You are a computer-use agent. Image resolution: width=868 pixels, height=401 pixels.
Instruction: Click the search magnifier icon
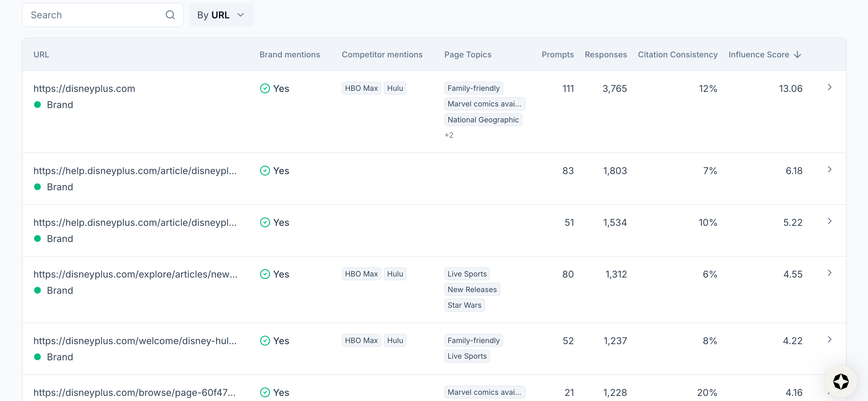click(170, 15)
